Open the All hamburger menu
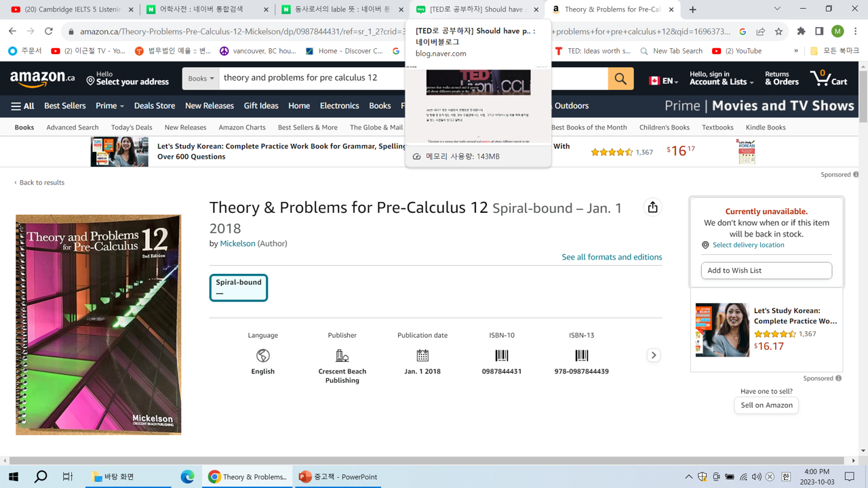This screenshot has width=868, height=488. tap(22, 106)
